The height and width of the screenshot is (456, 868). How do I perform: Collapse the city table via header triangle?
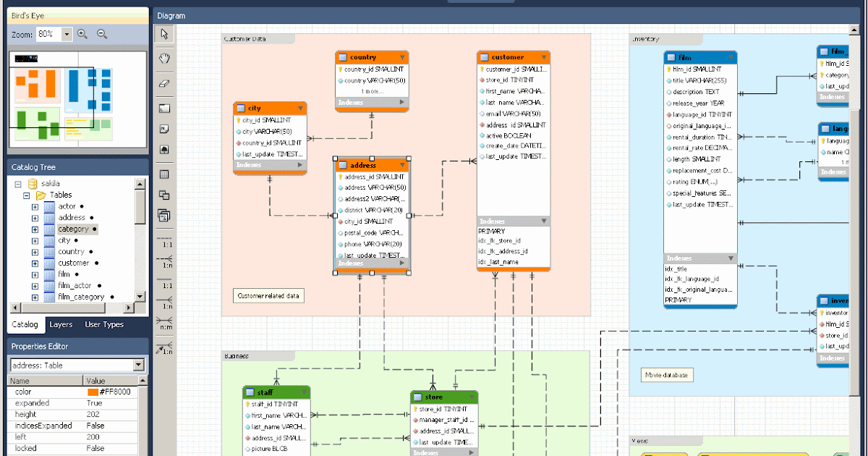[x=301, y=108]
